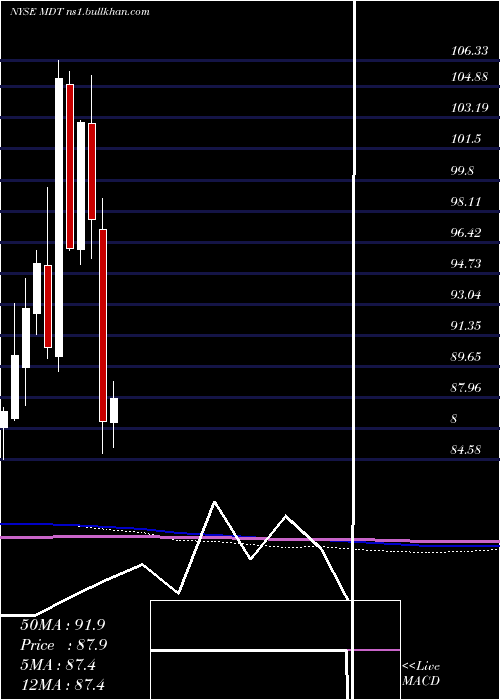Select the 94.73 price axis label
Viewport: 500px width, 700px height.
tap(466, 264)
